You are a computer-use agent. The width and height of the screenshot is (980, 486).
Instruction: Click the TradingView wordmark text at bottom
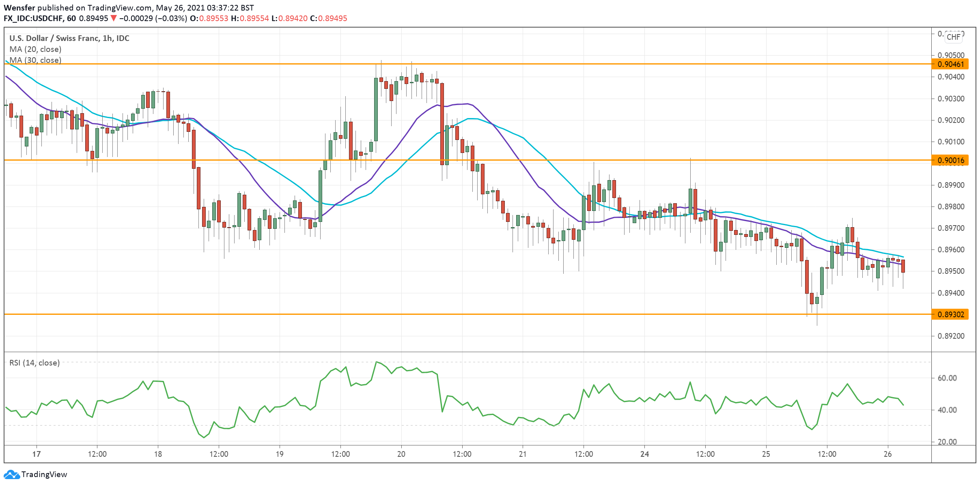coord(44,474)
